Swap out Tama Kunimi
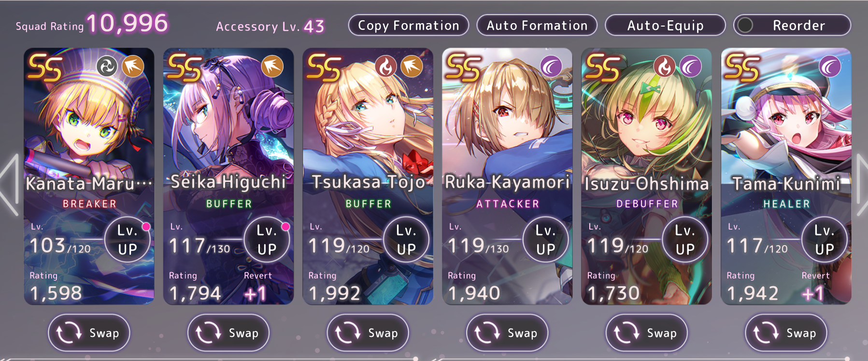868x361 pixels. point(786,333)
